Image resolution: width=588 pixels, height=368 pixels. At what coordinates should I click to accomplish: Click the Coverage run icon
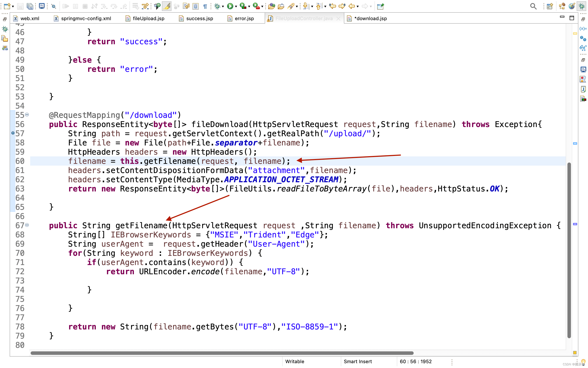243,6
